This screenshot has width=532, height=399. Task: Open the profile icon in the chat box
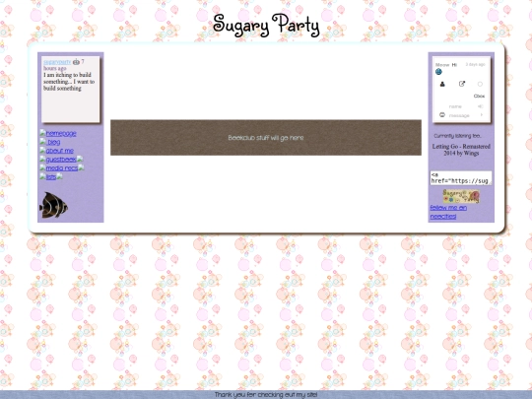pyautogui.click(x=442, y=84)
